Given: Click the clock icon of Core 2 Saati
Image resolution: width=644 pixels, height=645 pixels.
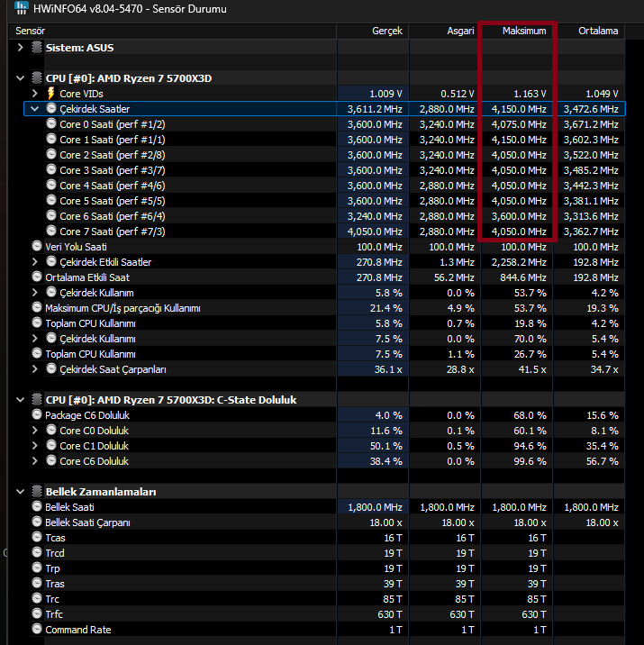Looking at the screenshot, I should (x=51, y=154).
